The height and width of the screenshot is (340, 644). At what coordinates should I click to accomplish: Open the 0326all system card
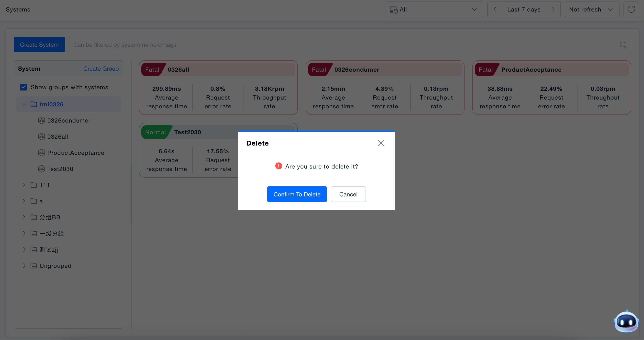218,88
